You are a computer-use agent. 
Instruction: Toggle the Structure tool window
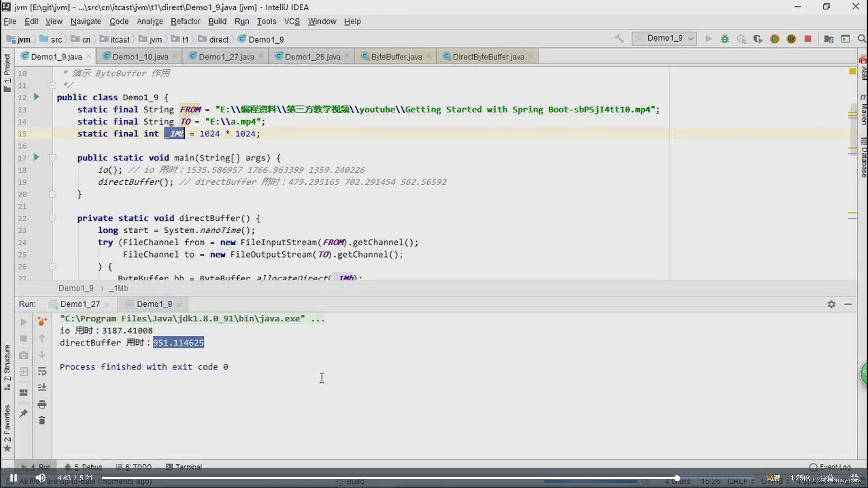pyautogui.click(x=7, y=367)
